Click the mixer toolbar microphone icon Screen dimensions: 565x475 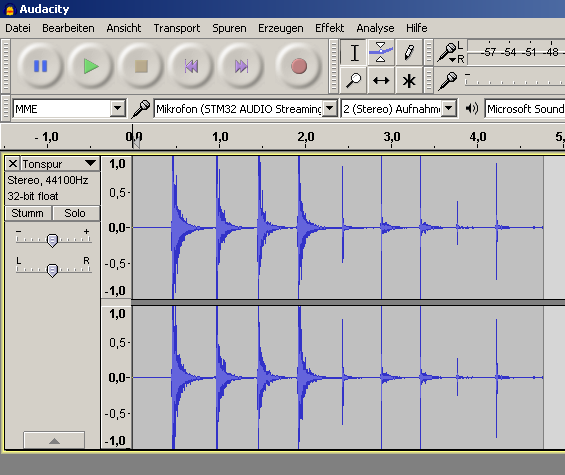[x=448, y=81]
